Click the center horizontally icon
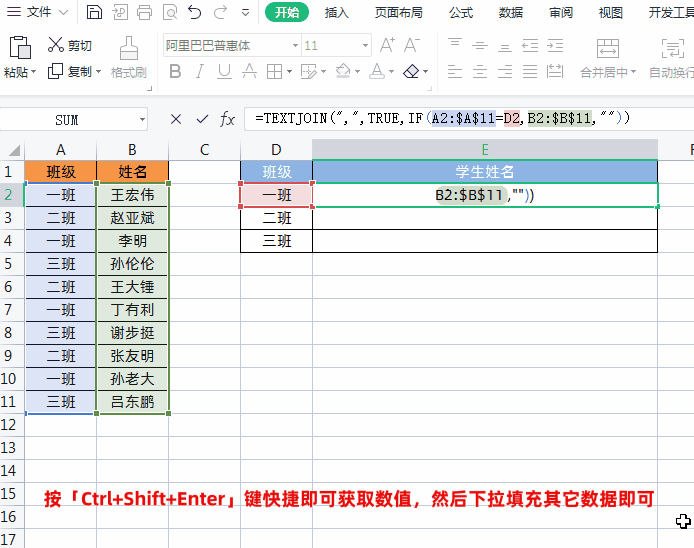Viewport: 694px width, 548px height. [480, 71]
